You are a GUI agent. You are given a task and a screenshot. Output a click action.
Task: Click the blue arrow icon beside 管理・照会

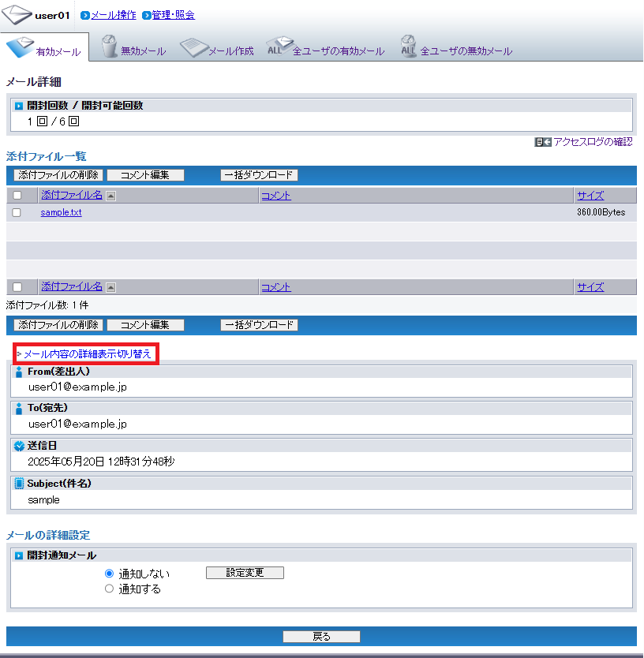pos(146,16)
